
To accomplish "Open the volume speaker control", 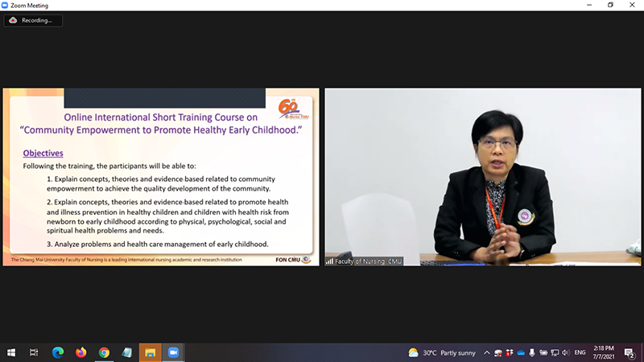I will pyautogui.click(x=566, y=352).
